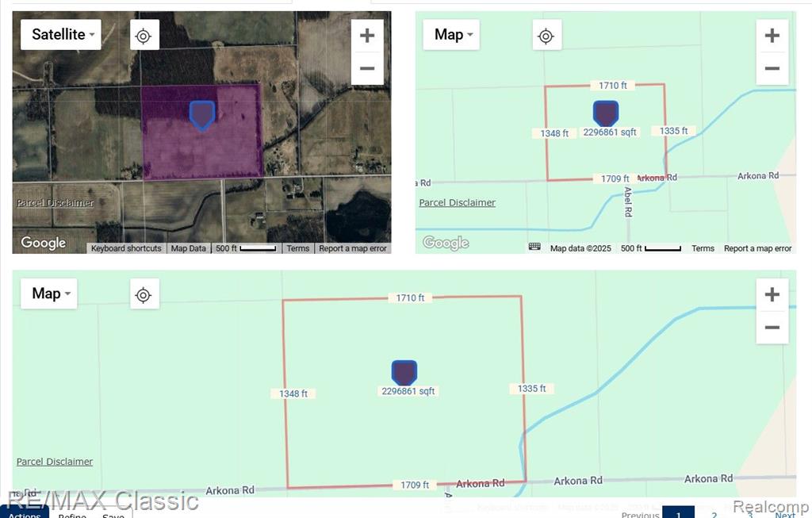Zoom out on the satellite map
Image resolution: width=812 pixels, height=518 pixels.
(367, 69)
